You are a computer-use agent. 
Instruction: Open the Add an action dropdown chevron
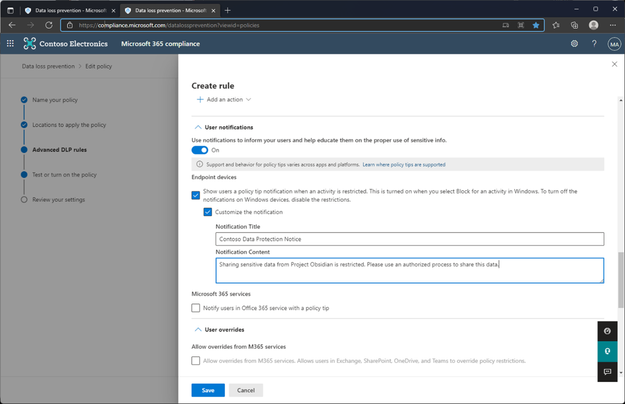248,100
